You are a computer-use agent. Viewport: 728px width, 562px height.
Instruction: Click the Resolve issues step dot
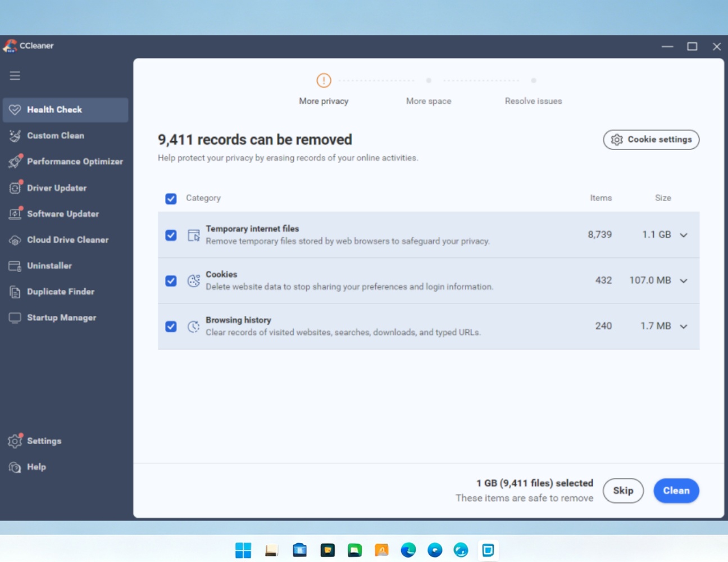coord(534,80)
